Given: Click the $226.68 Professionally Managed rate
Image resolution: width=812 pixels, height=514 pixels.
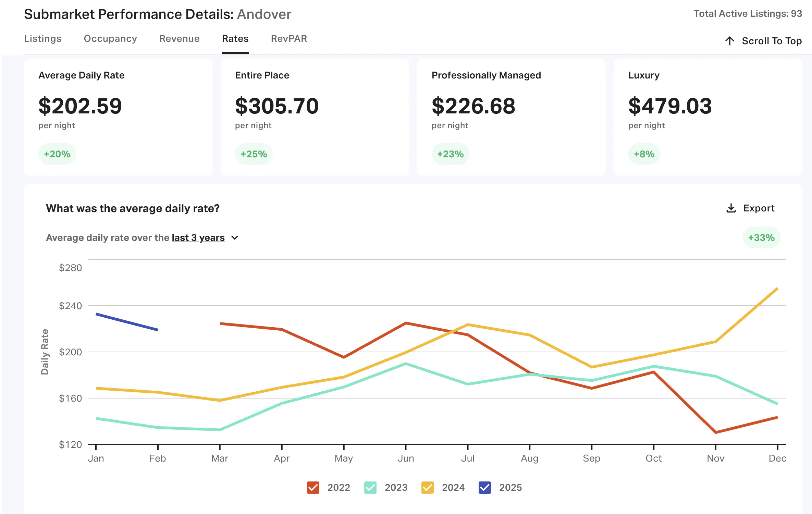Looking at the screenshot, I should pyautogui.click(x=473, y=106).
